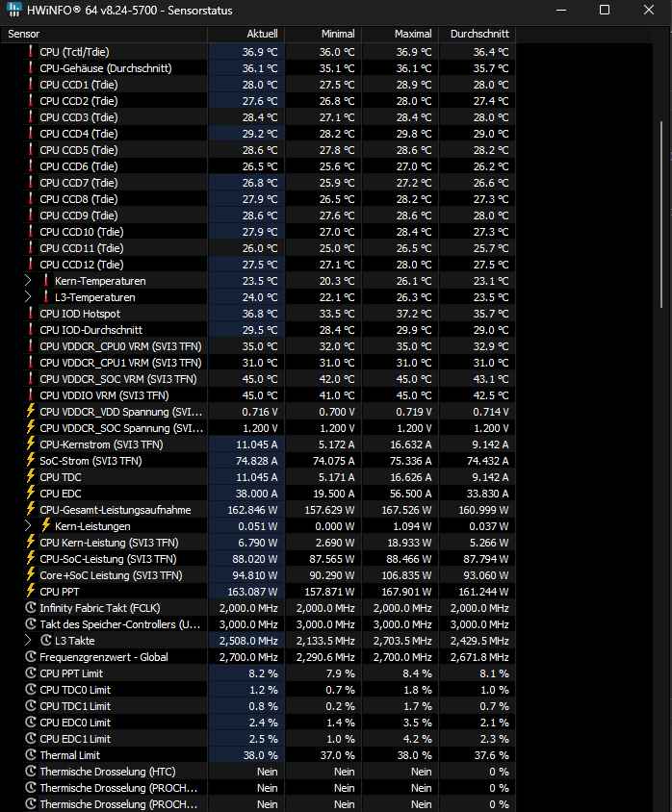Image resolution: width=672 pixels, height=812 pixels.
Task: Click thermometer icon beside CPU VDDIO VRM
Action: tap(31, 395)
